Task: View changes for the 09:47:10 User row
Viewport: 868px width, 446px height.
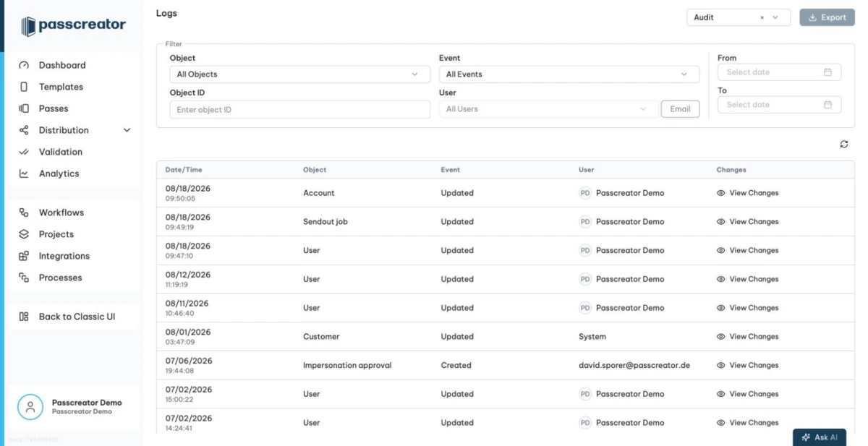Action: point(747,251)
